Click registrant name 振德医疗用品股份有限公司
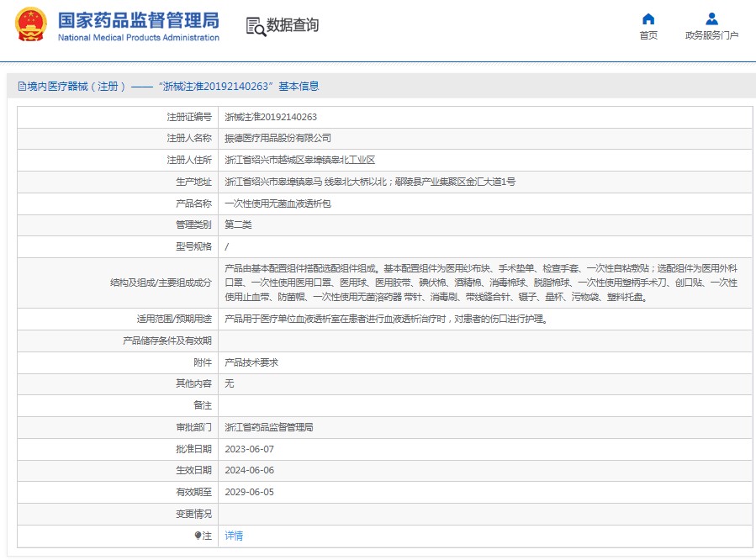The width and height of the screenshot is (756, 560). [x=278, y=138]
